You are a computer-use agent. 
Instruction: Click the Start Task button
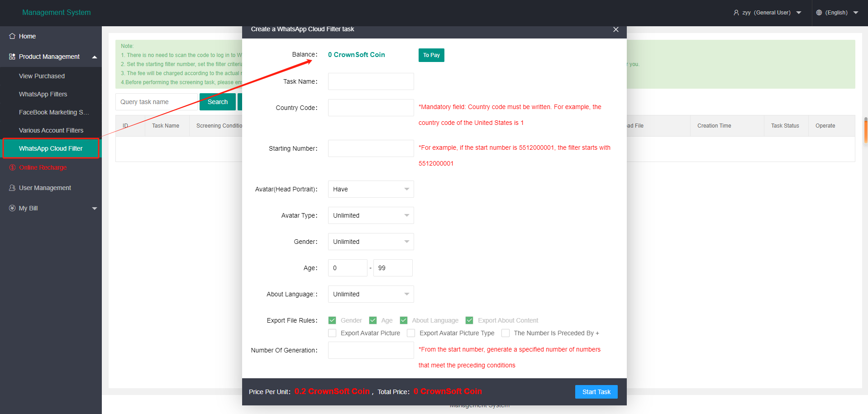click(596, 392)
